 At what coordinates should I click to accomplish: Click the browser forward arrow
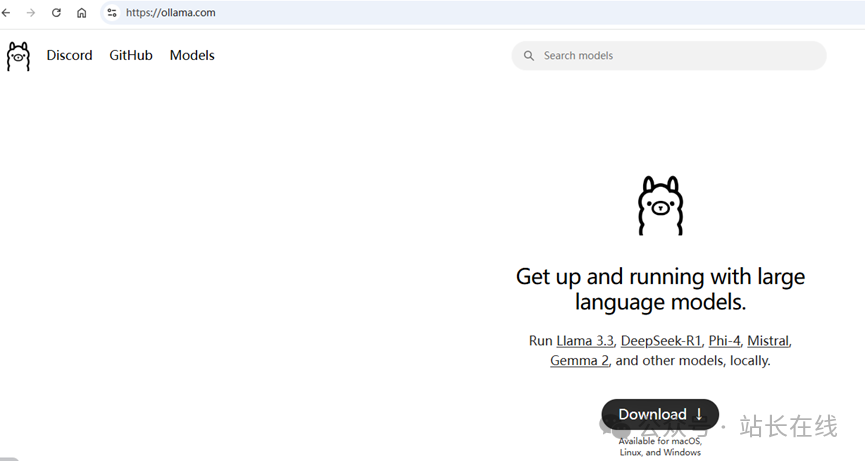[x=31, y=13]
